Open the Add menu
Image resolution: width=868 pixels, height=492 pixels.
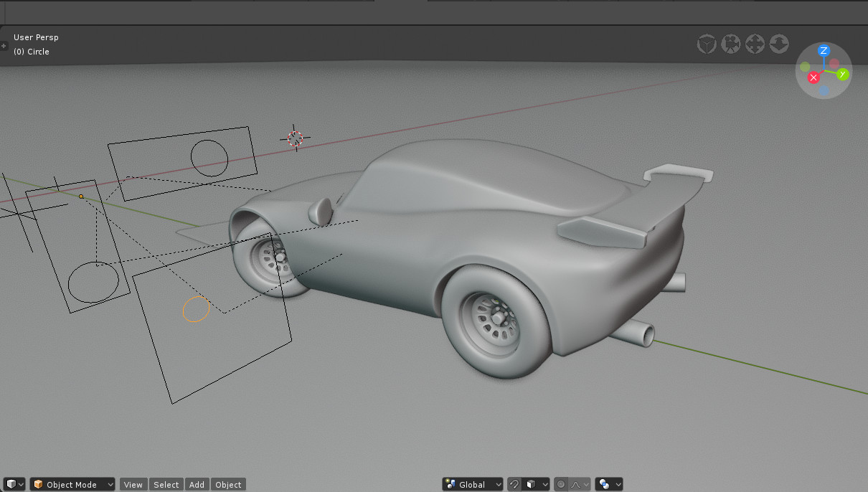(197, 485)
